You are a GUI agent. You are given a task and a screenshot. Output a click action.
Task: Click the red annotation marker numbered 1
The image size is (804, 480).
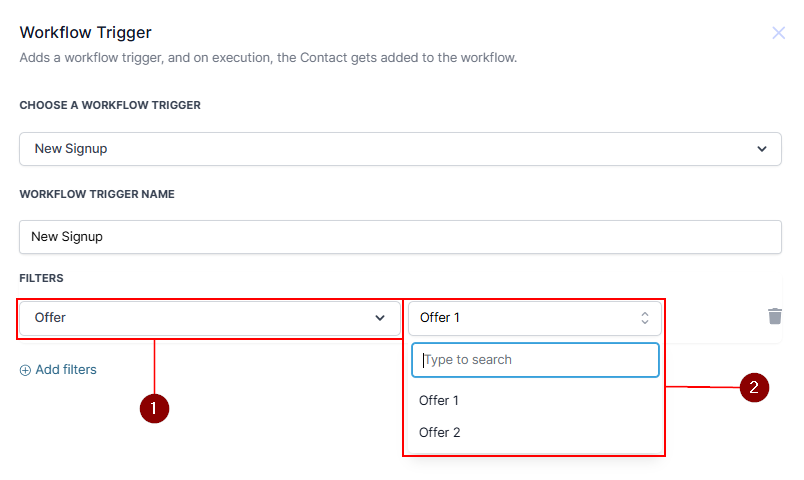coord(154,408)
